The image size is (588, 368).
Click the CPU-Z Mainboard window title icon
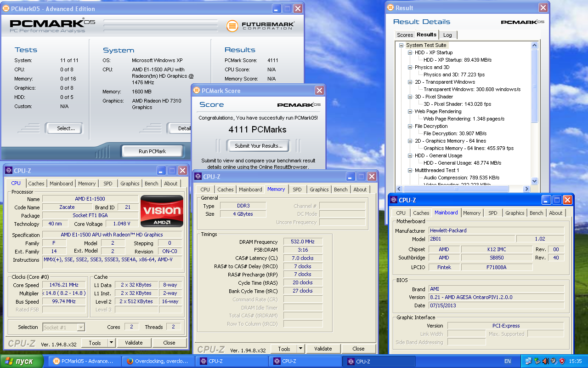[394, 200]
